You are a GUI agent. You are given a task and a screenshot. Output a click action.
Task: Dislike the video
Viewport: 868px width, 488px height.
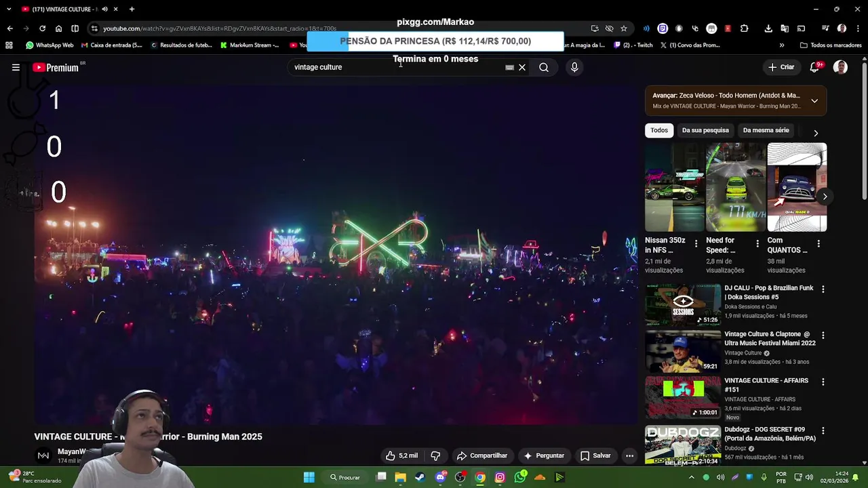[435, 455]
